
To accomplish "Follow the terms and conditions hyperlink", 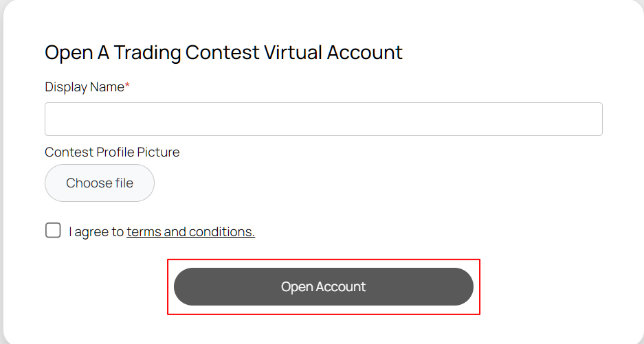I will (x=190, y=232).
